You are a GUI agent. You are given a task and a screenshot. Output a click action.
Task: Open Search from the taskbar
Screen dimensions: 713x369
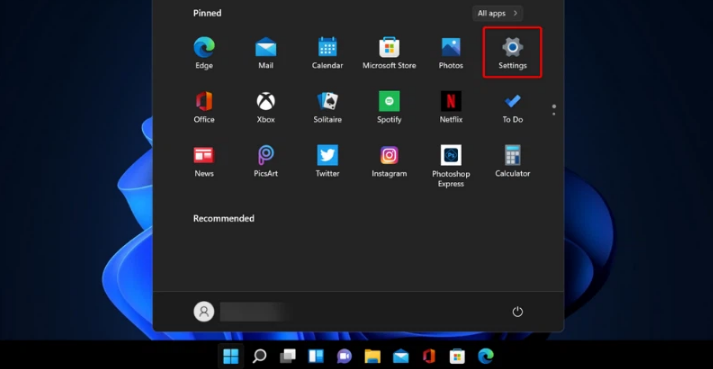click(x=259, y=356)
